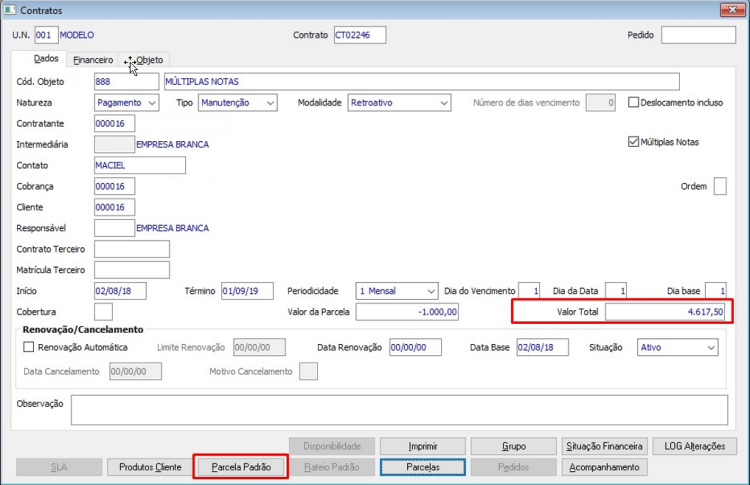This screenshot has width=750, height=485.
Task: Click the Imprimir button
Action: [x=423, y=446]
